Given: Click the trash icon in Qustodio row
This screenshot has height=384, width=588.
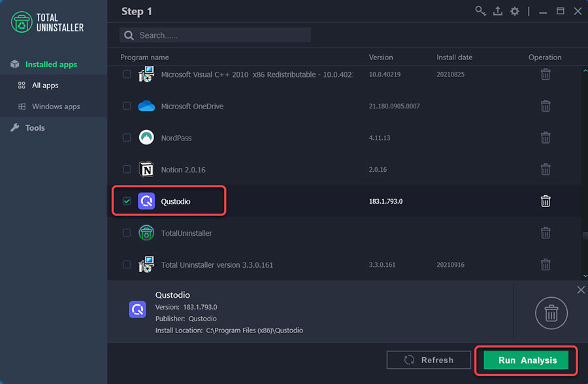Looking at the screenshot, I should [546, 201].
